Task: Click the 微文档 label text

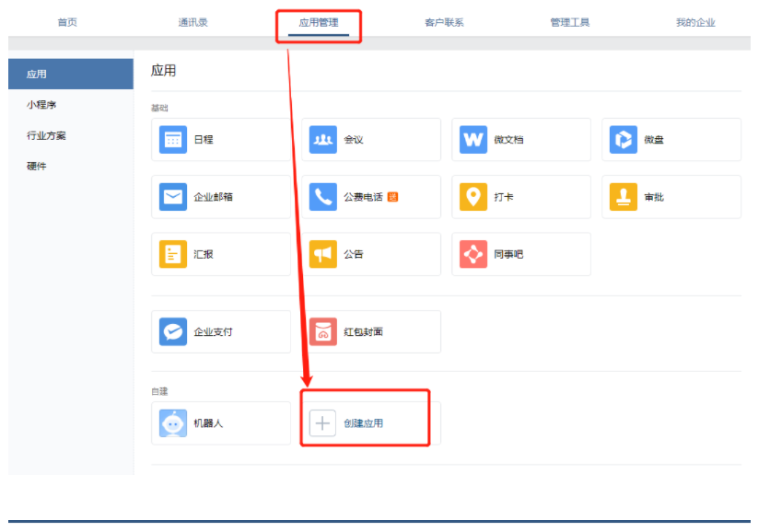Action: 508,140
